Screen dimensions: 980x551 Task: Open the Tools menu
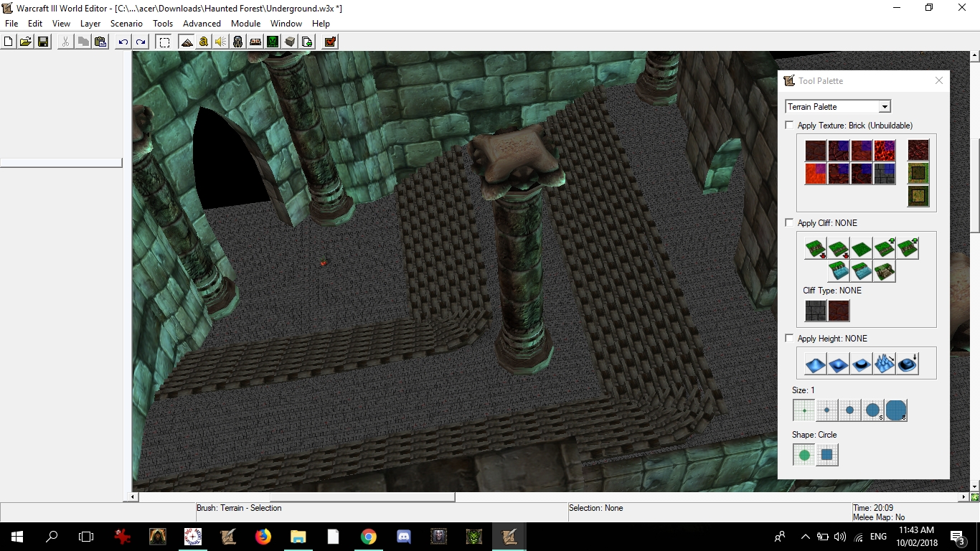click(x=163, y=24)
